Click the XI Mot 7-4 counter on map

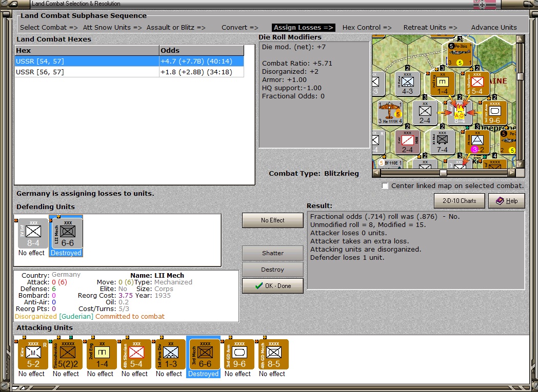(442, 142)
